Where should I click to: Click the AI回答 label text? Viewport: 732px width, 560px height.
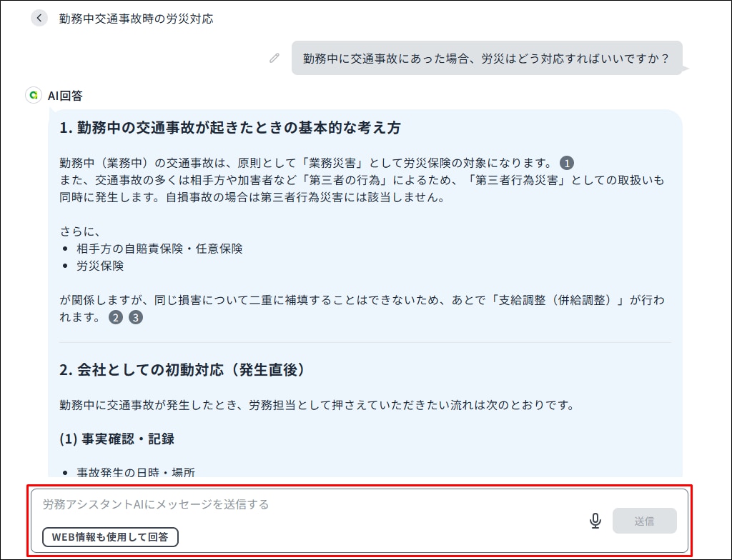click(65, 95)
